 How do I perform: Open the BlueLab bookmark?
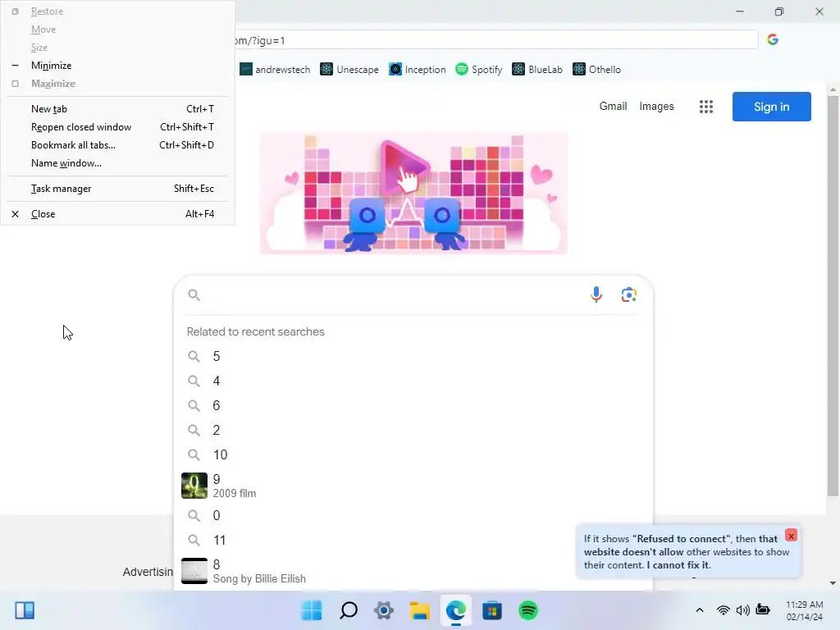(537, 69)
